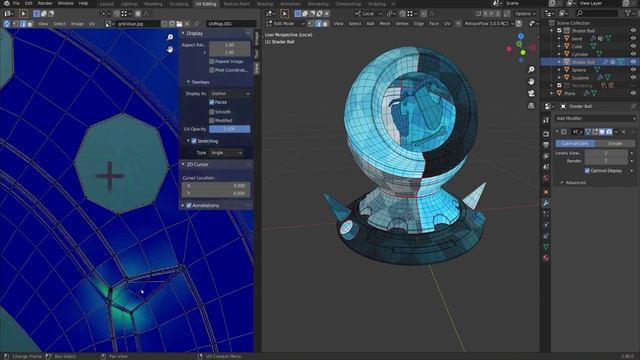Open the Output properties tab icon
Screen dimensions: 640x360
pos(546,145)
